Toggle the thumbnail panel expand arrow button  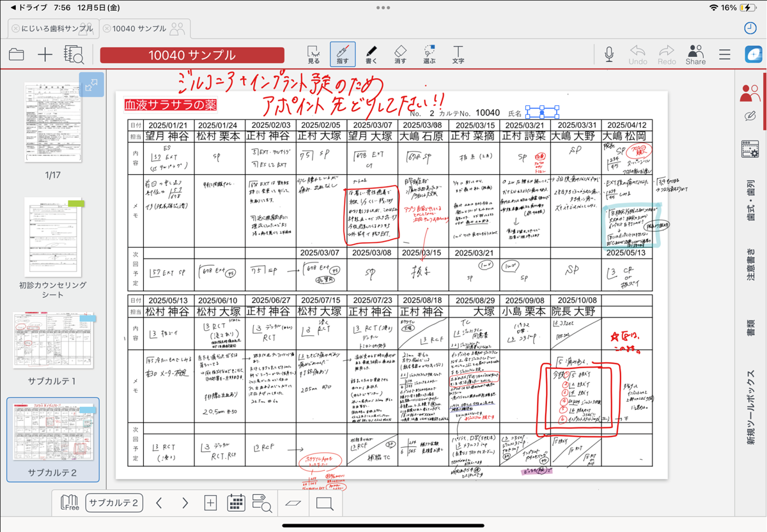[91, 84]
